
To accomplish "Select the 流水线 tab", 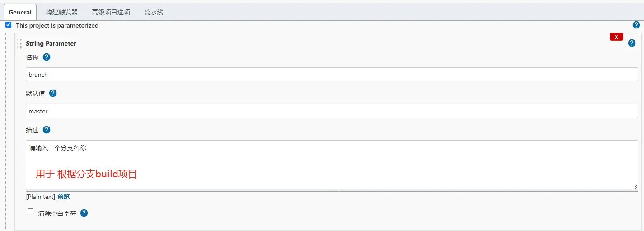I will tap(154, 12).
